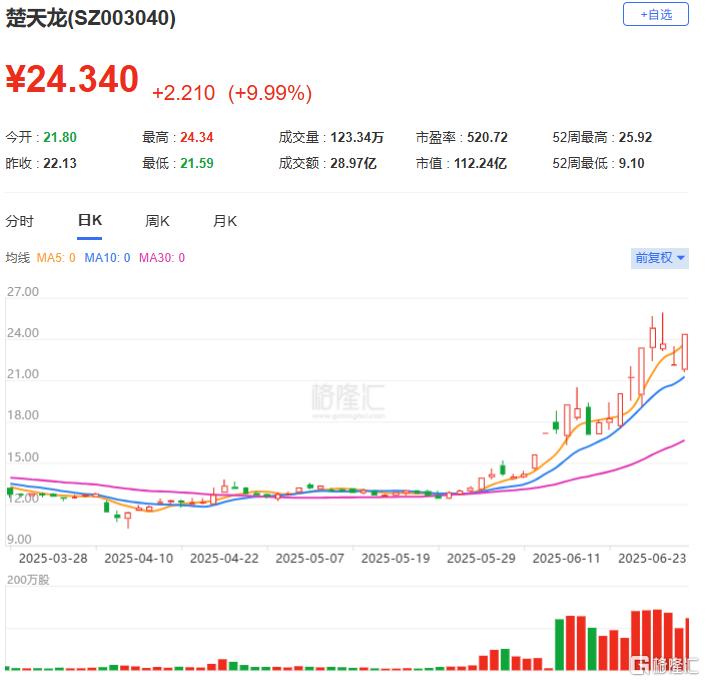Click the price change +2.210
Screen dimensions: 705x682
tap(183, 93)
